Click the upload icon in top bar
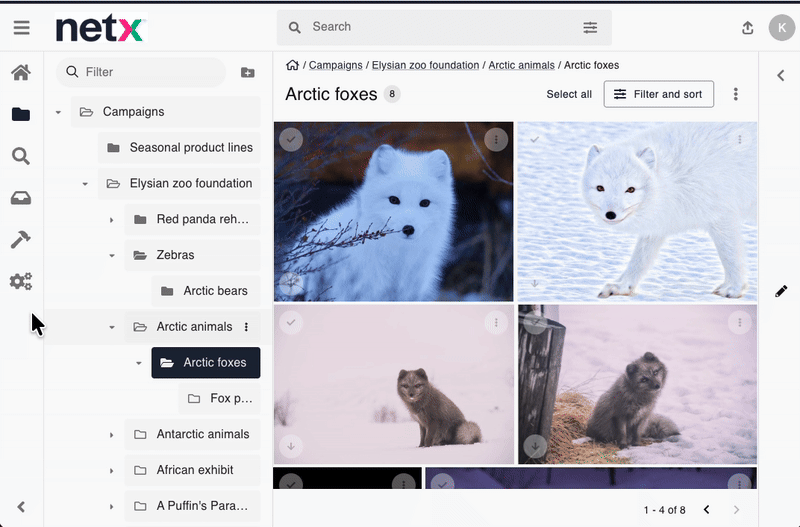 747,28
